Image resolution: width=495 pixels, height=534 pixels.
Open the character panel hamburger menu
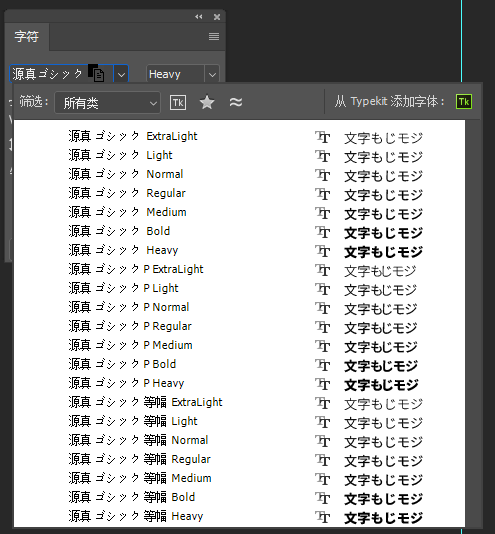click(214, 36)
